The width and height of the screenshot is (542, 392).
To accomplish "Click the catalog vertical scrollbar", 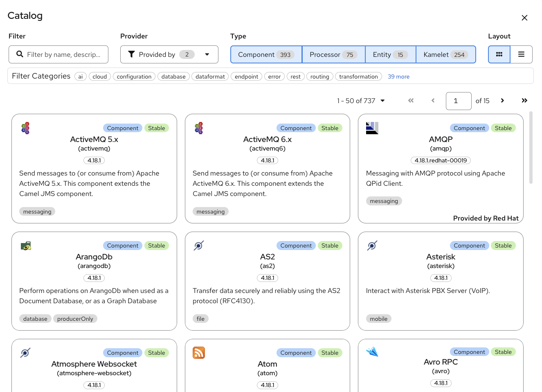I will (x=531, y=147).
